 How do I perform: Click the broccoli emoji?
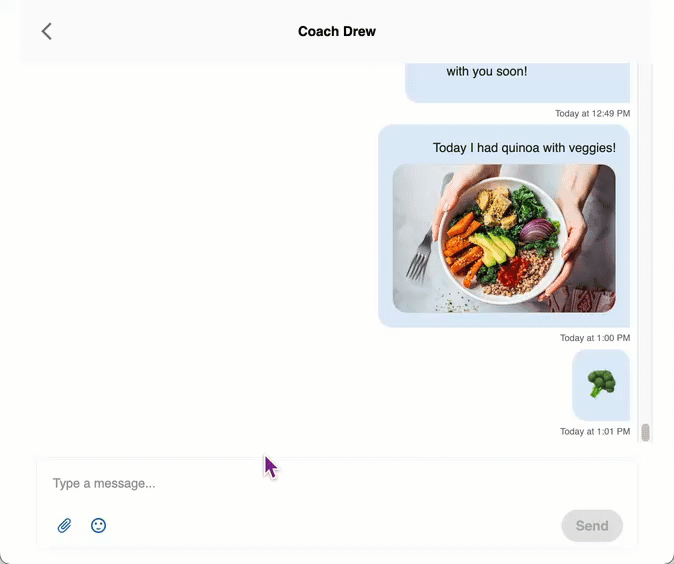tap(601, 383)
